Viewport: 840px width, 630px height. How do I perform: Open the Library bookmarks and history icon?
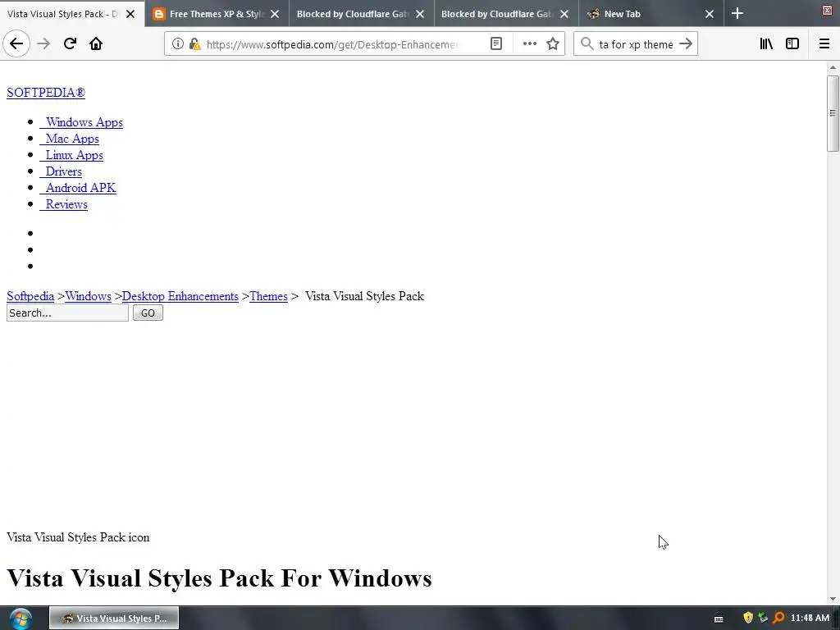766,44
